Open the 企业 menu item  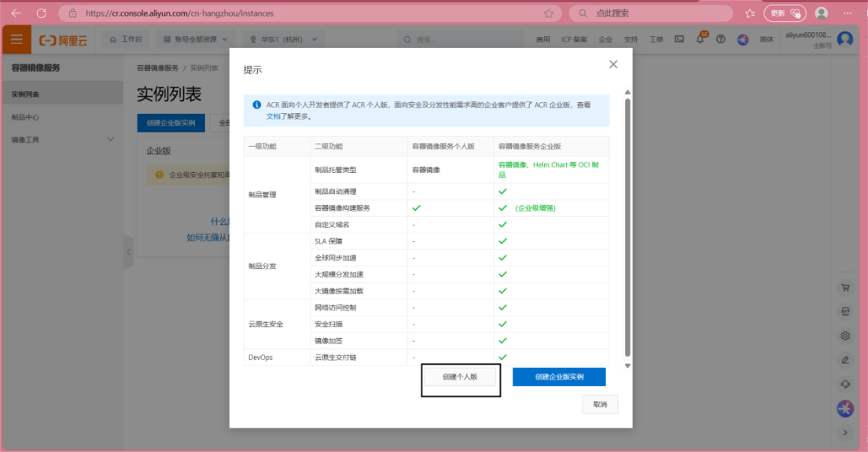[x=605, y=39]
